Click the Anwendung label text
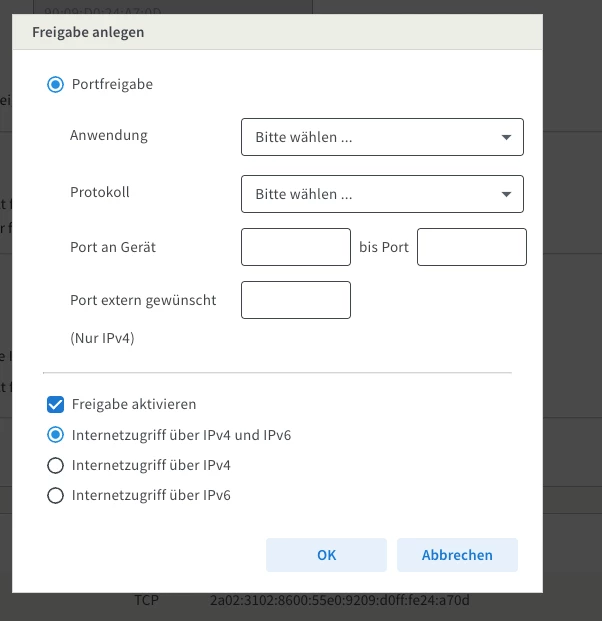This screenshot has height=621, width=602. [108, 135]
